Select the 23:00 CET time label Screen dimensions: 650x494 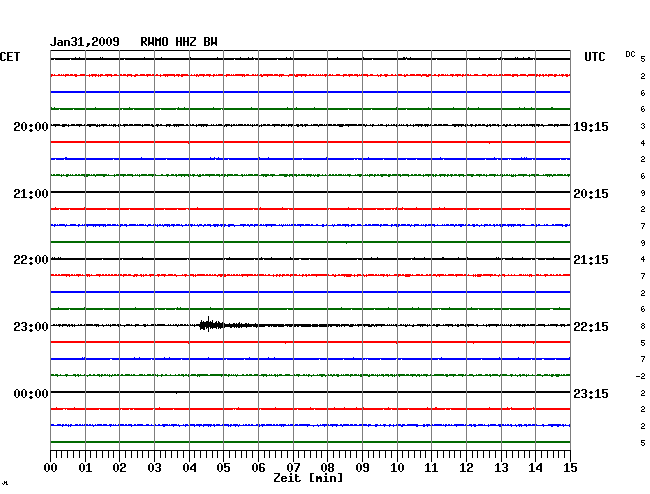[x=31, y=327]
